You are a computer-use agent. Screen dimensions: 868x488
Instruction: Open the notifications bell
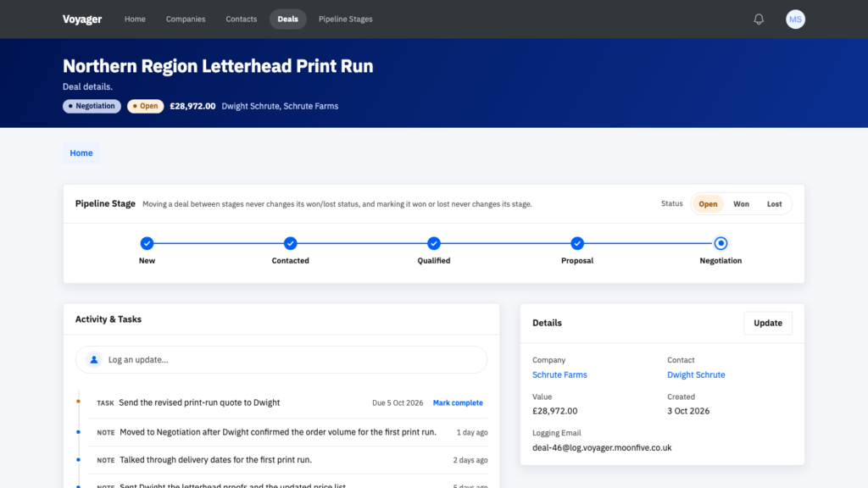tap(759, 19)
